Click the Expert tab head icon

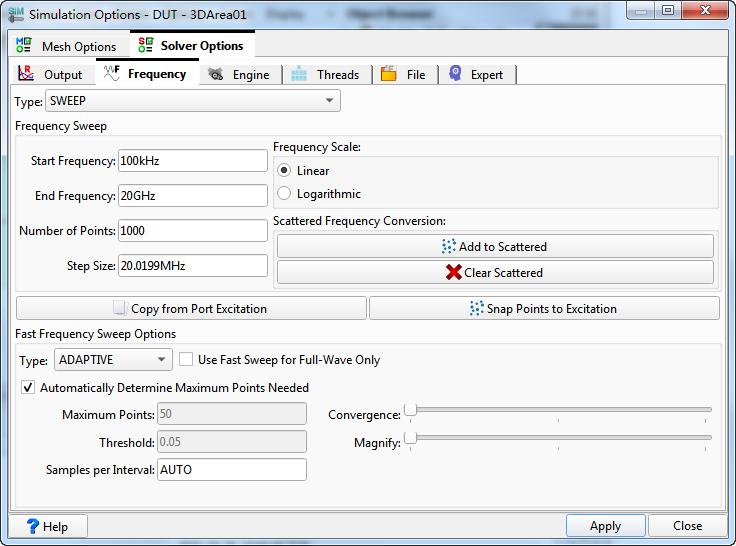click(456, 74)
